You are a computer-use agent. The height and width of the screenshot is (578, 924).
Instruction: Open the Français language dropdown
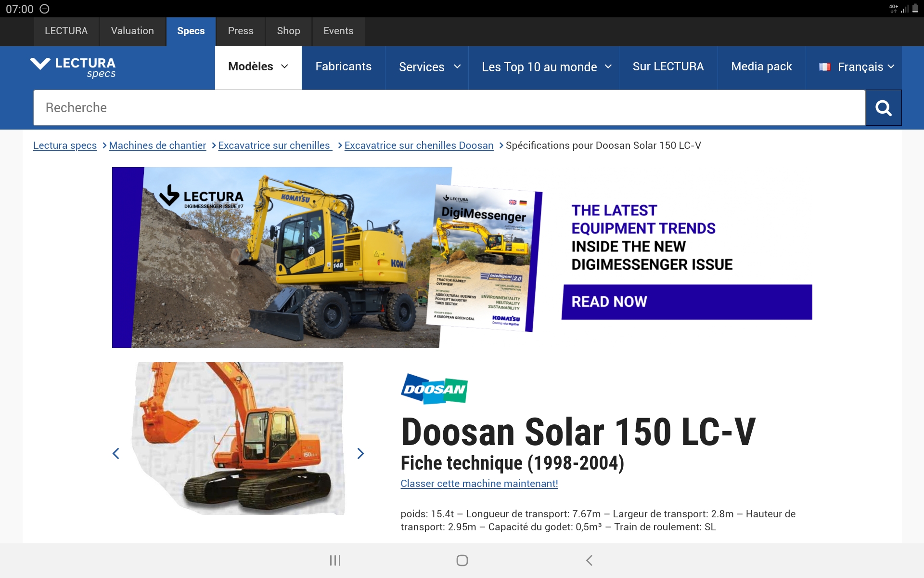pos(854,67)
